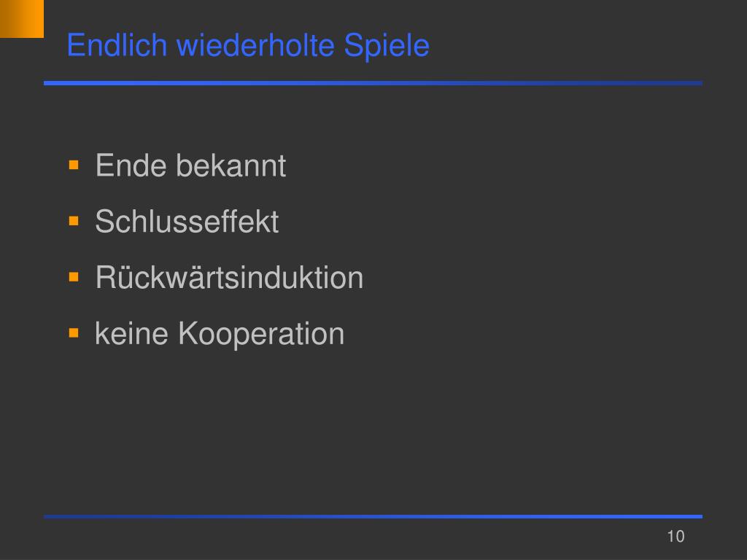Click the word Endlich in title

coord(117,45)
